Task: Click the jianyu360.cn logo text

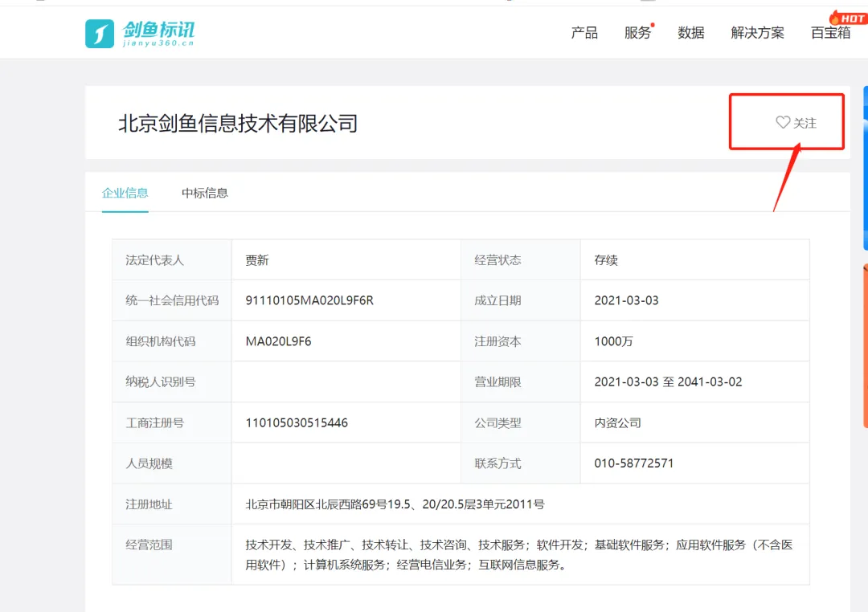Action: coord(158,45)
